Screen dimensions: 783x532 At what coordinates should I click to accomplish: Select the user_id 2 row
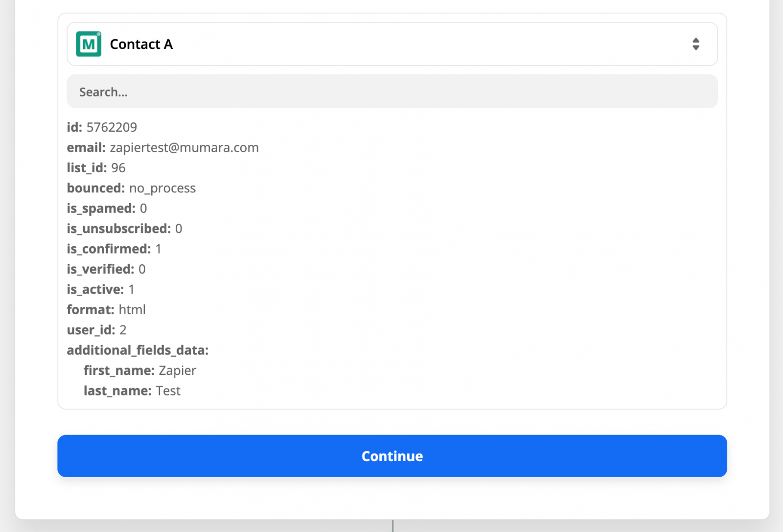click(96, 330)
